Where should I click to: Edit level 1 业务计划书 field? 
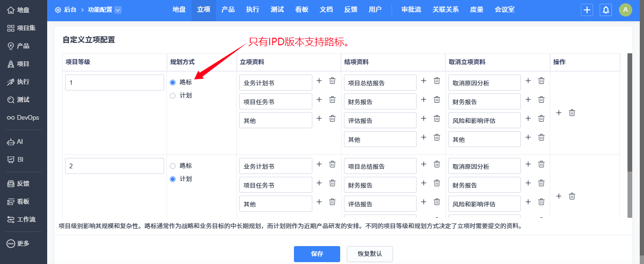pos(276,82)
